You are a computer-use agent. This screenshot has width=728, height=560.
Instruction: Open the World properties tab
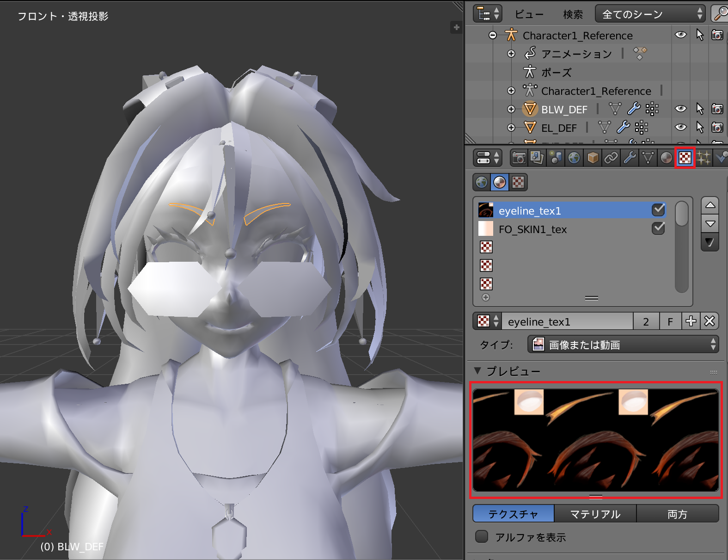574,158
